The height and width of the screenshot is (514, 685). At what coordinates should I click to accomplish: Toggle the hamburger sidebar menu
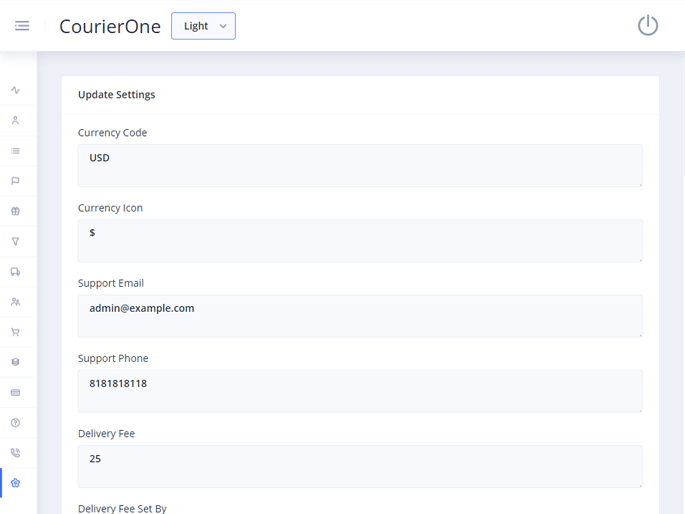pyautogui.click(x=22, y=26)
